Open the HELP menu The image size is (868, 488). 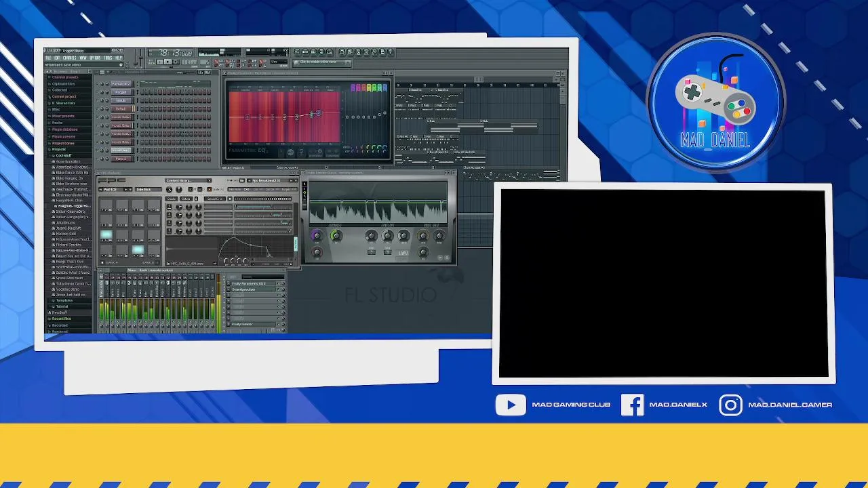119,58
